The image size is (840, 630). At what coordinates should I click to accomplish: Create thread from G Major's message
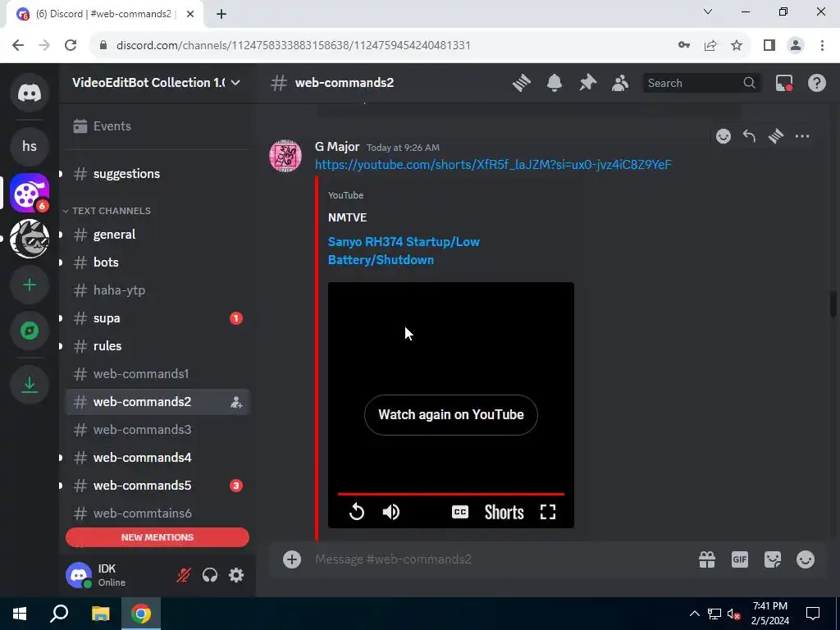point(776,136)
